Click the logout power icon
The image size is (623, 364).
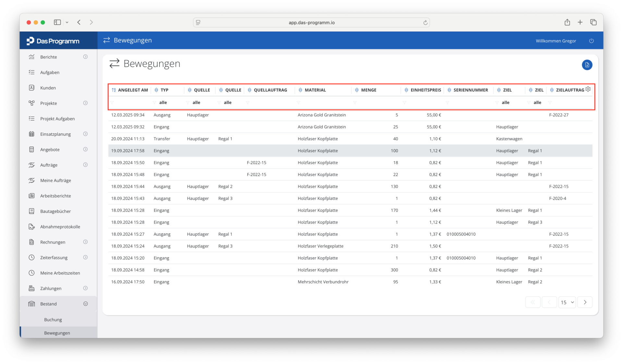592,41
